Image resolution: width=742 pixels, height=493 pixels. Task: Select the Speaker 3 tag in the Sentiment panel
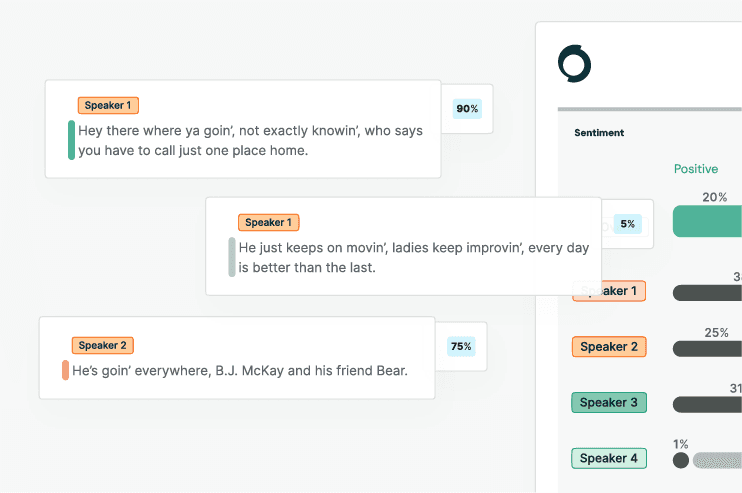click(609, 403)
